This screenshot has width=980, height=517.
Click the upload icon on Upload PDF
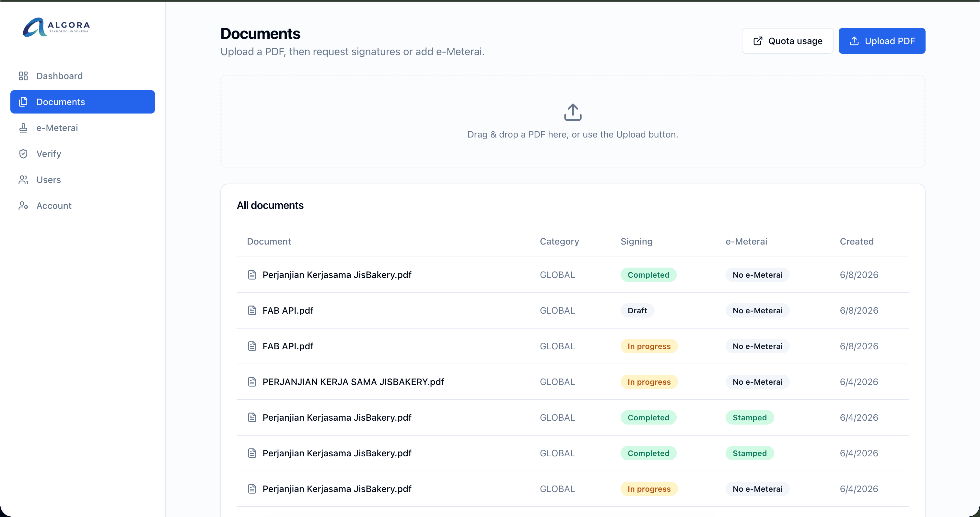tap(854, 41)
